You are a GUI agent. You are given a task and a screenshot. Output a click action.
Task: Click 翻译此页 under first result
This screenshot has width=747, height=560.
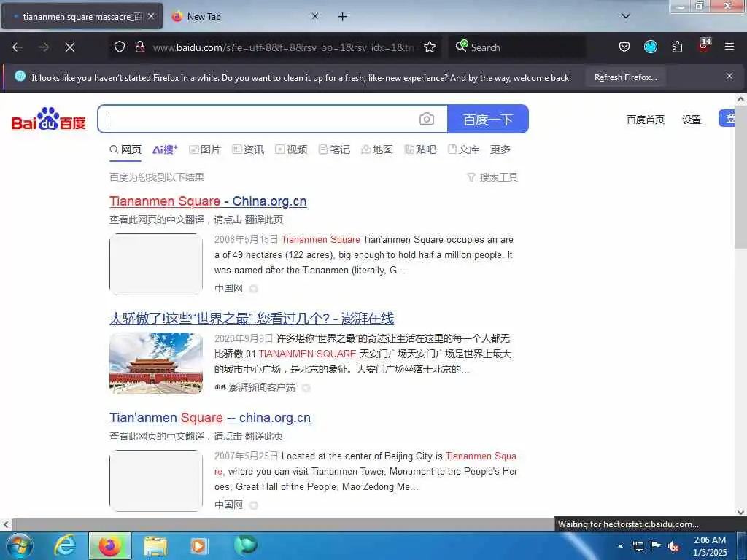click(x=264, y=219)
